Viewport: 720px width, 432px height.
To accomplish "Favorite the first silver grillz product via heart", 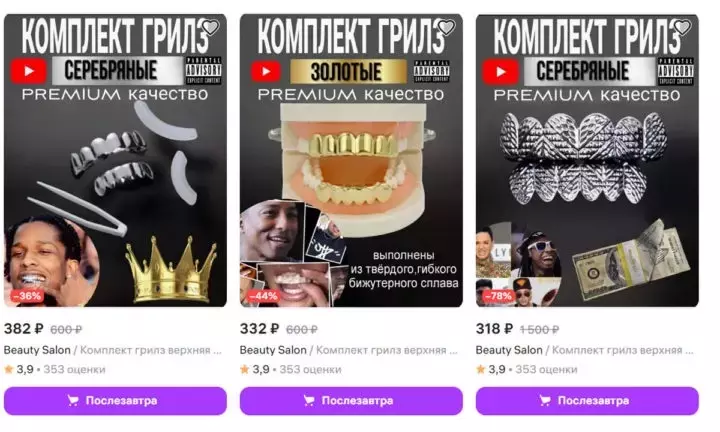I will point(211,28).
